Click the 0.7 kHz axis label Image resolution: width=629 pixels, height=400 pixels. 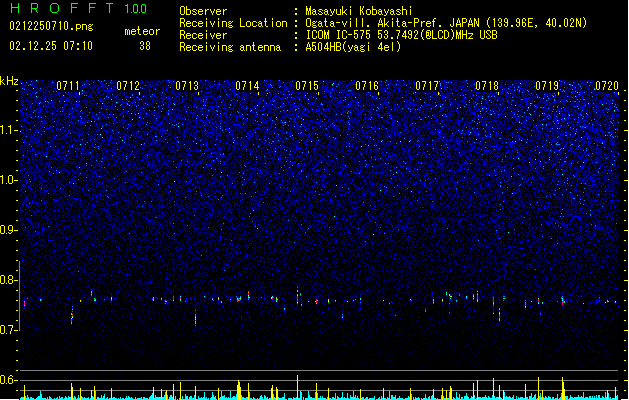point(8,330)
